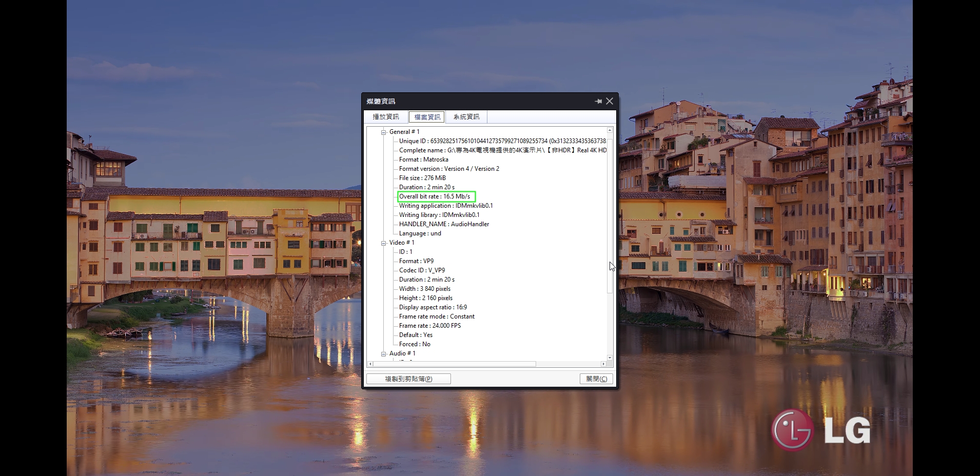Click the horizontal scrollbar thumb

pyautogui.click(x=455, y=364)
